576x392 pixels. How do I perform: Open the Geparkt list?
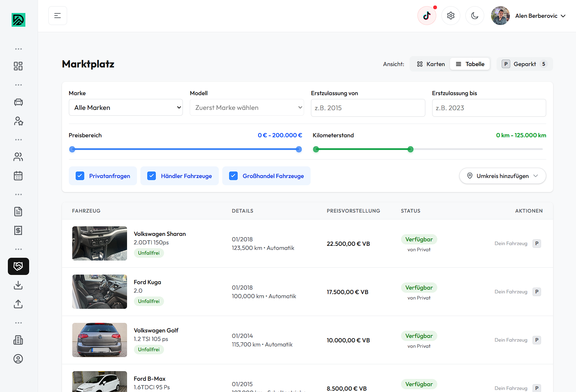pyautogui.click(x=525, y=64)
